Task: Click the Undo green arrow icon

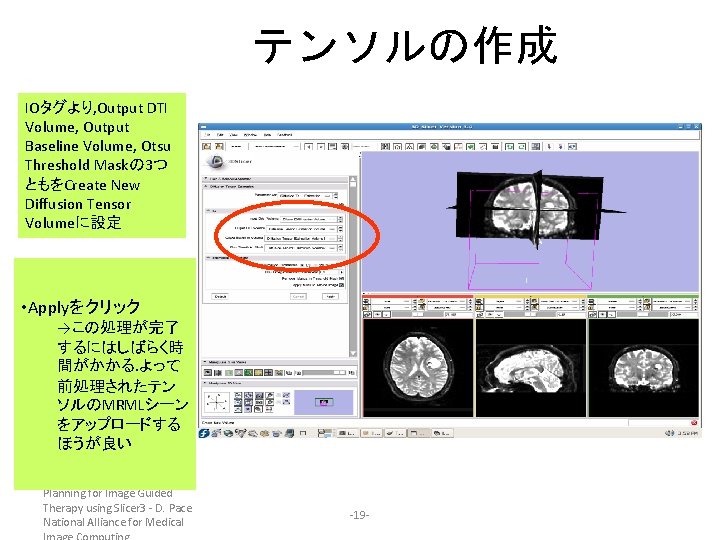Action: (509, 146)
